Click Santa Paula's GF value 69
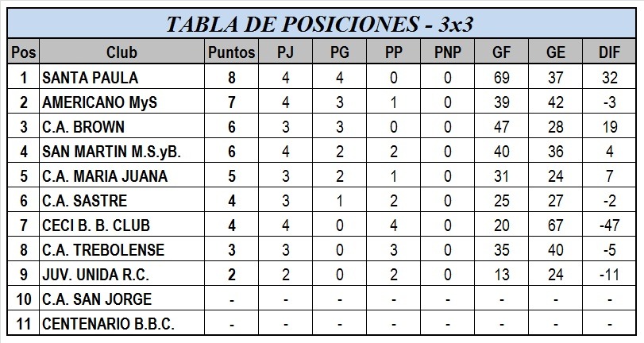The image size is (644, 343). coord(502,77)
